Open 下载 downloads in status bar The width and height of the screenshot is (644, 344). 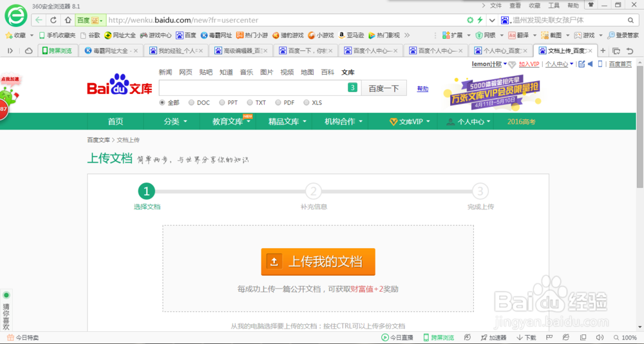pos(526,338)
